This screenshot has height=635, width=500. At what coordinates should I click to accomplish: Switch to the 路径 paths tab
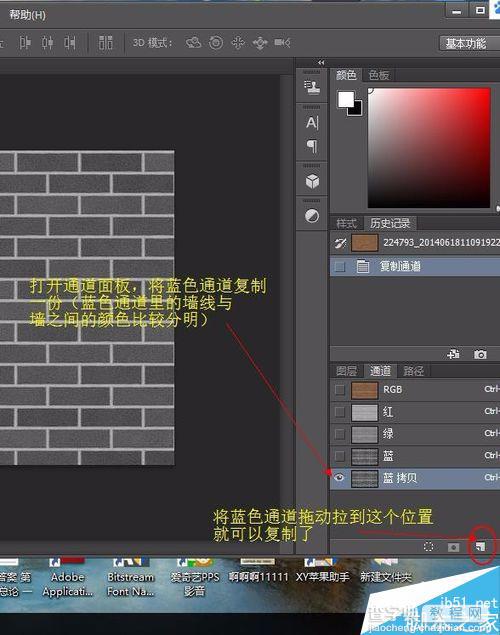(413, 371)
